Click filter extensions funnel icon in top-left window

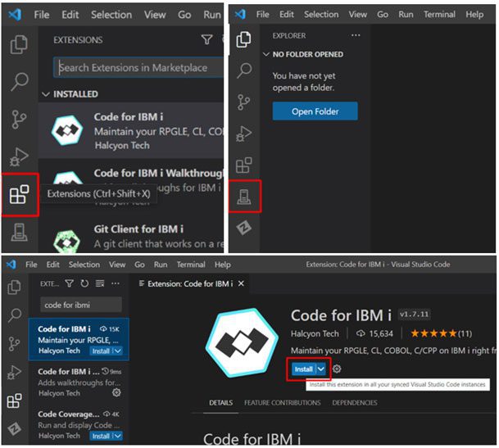(206, 39)
